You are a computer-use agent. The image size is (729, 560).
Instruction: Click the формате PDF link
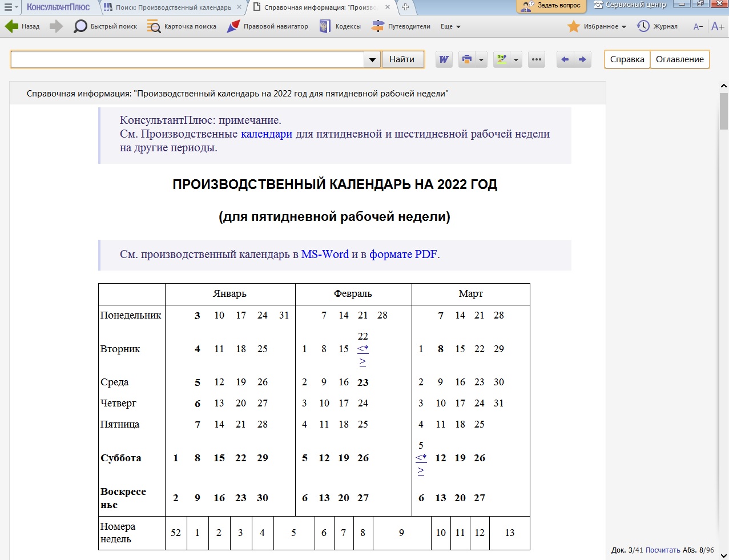[x=403, y=255]
